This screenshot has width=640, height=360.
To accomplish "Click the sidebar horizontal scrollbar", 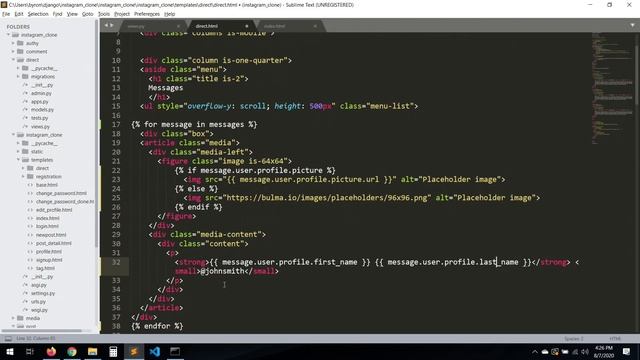I will pos(42,330).
